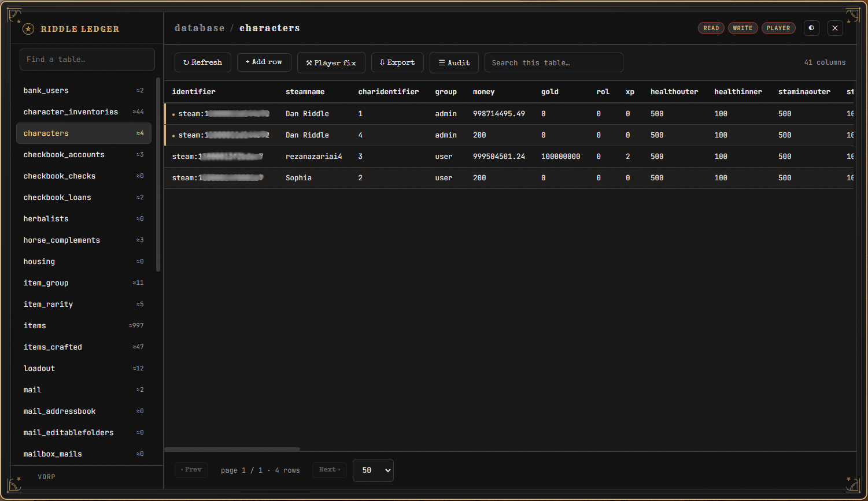Screen dimensions: 868x501
Task: Open the items_crafted table
Action: click(84, 347)
